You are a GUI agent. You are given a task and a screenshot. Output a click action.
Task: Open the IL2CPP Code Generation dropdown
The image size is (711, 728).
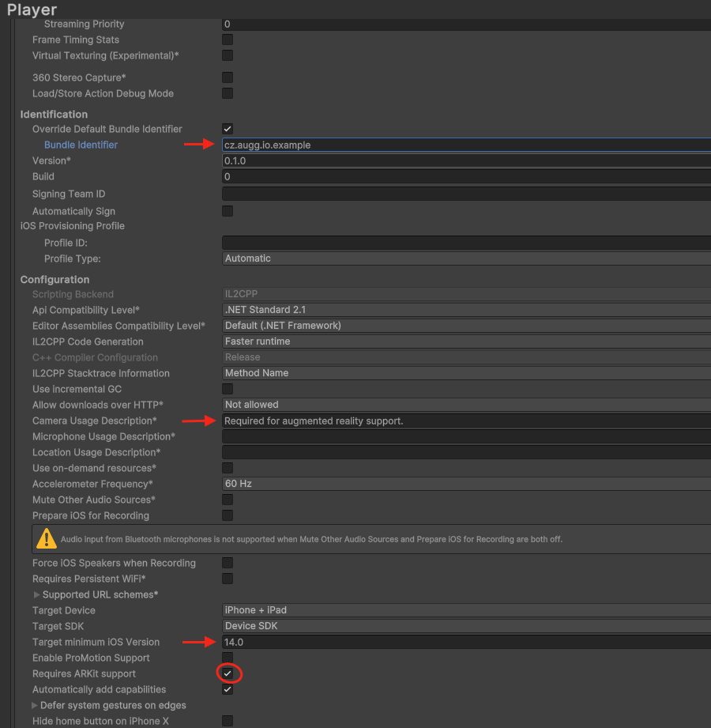pyautogui.click(x=466, y=341)
